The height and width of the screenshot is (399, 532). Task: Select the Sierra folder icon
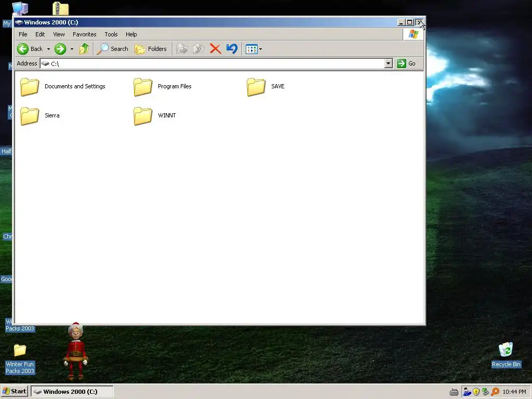30,116
